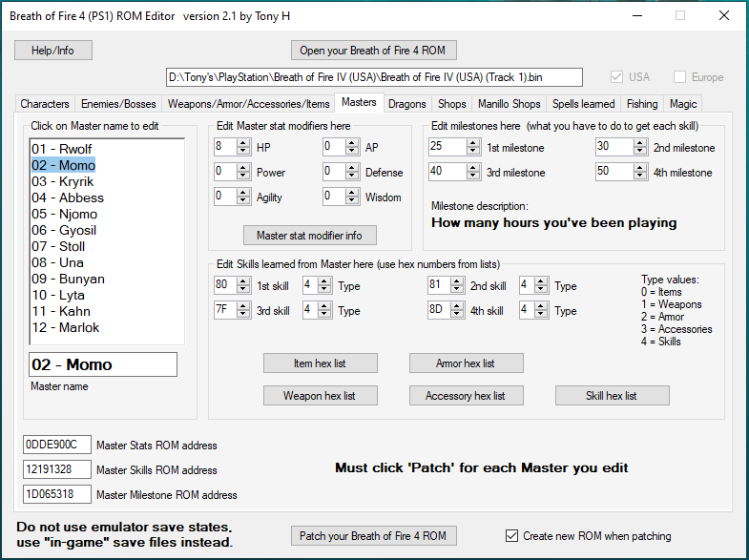Screen dimensions: 749x560
Task: Open the Spells learned tab
Action: (x=583, y=104)
